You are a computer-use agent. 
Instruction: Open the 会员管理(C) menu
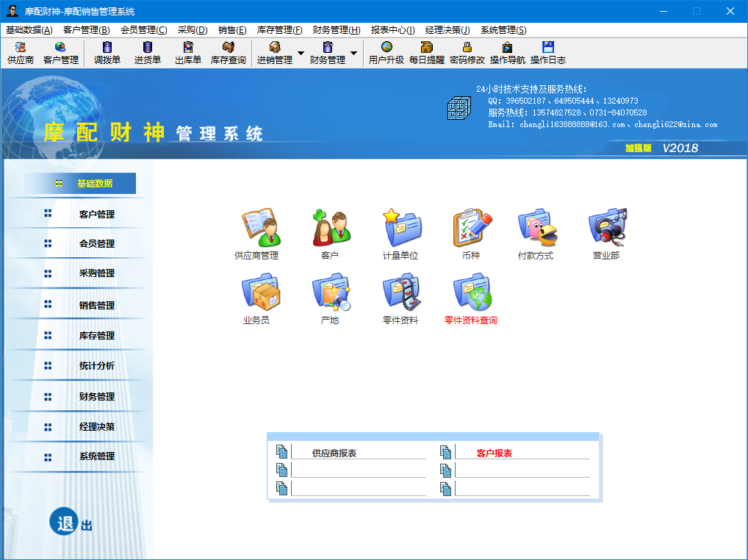coord(143,30)
